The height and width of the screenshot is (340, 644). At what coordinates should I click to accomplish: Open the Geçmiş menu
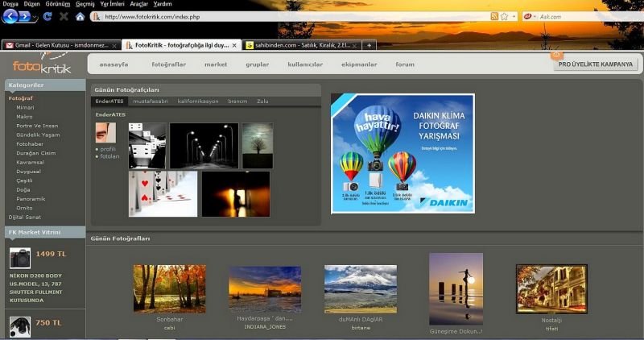tap(85, 4)
